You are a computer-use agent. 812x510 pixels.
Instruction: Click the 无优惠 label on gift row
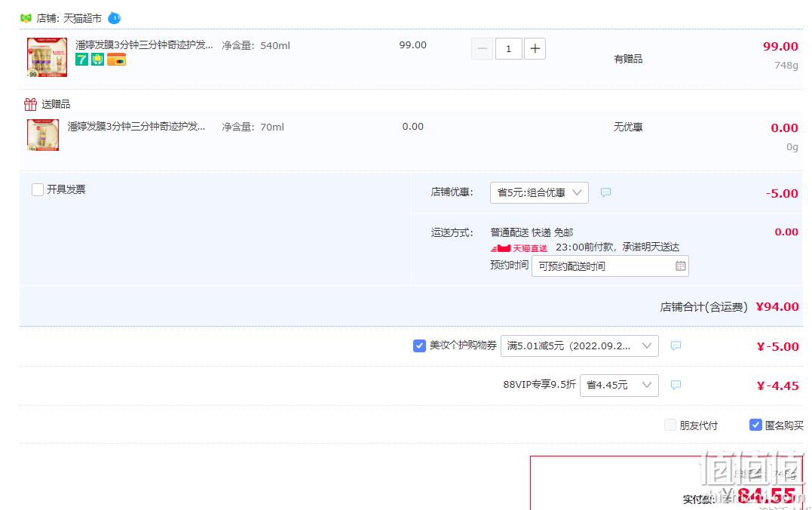pyautogui.click(x=628, y=127)
